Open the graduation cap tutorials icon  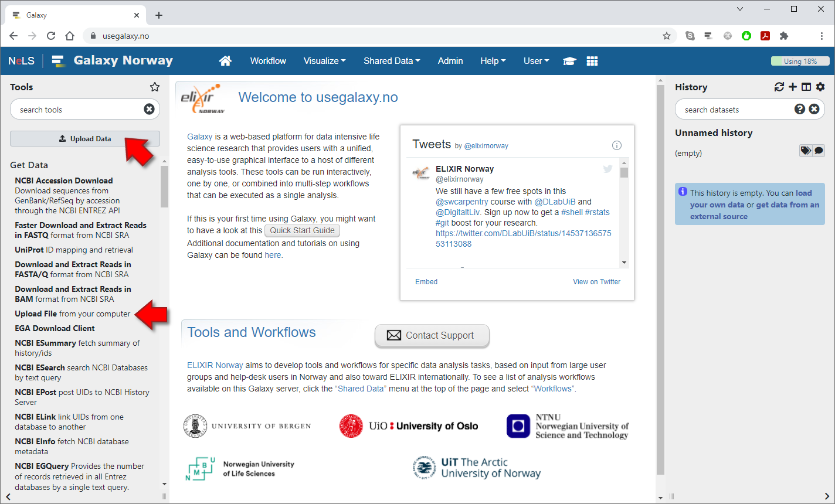(x=569, y=61)
